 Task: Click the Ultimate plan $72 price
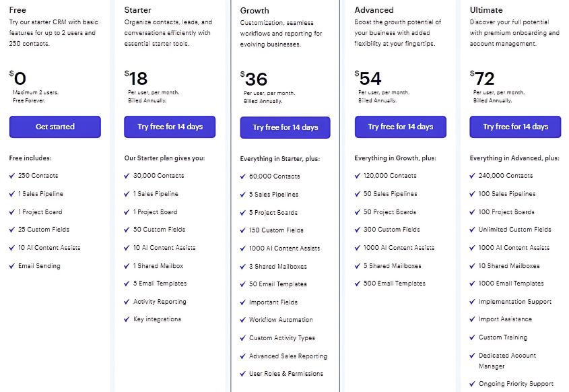485,78
